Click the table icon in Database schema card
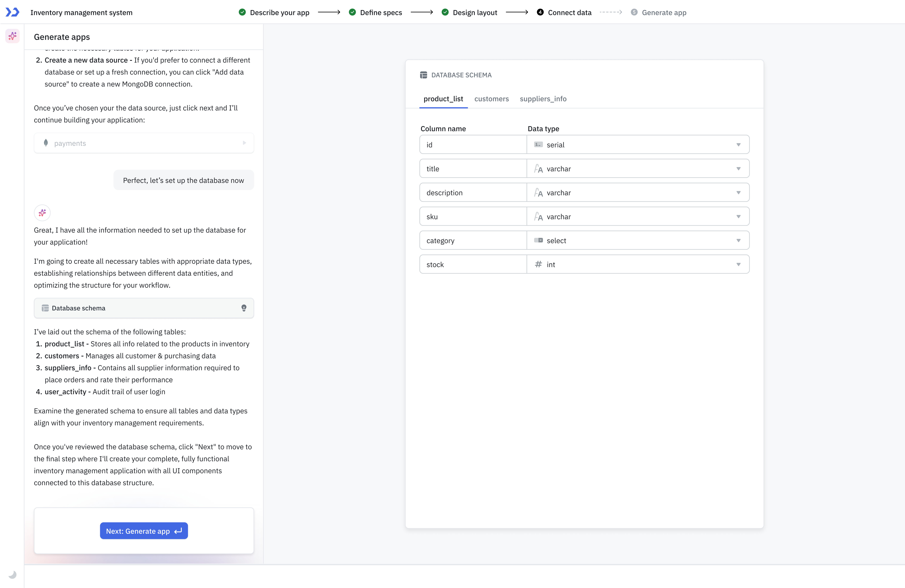The height and width of the screenshot is (588, 905). [45, 308]
